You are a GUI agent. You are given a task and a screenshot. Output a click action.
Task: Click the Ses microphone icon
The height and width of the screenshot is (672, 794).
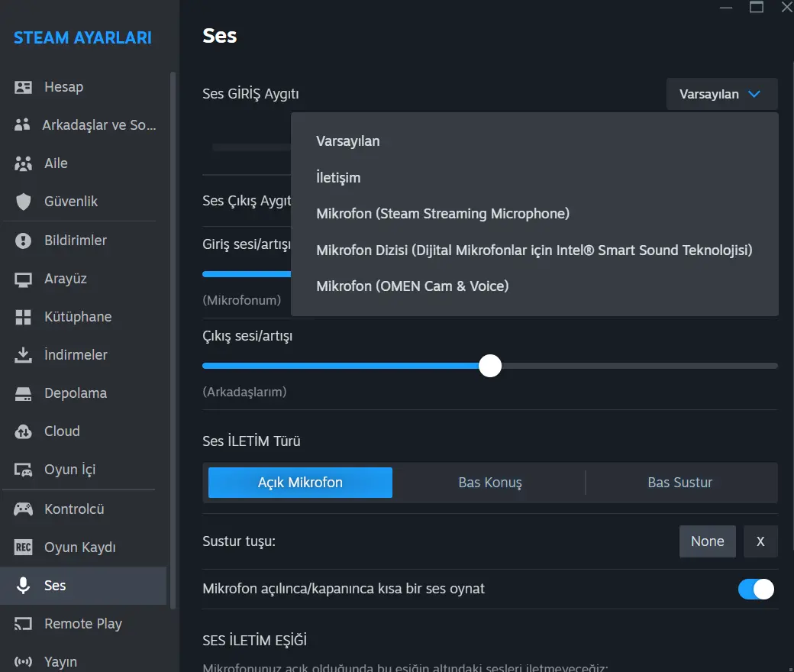tap(23, 586)
